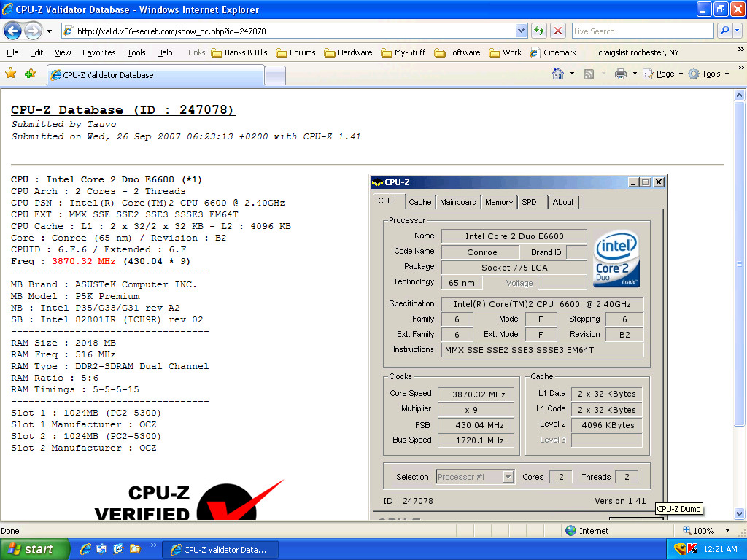The image size is (747, 560).
Task: Click the page vertical scrollbar thumb
Action: tap(739, 264)
